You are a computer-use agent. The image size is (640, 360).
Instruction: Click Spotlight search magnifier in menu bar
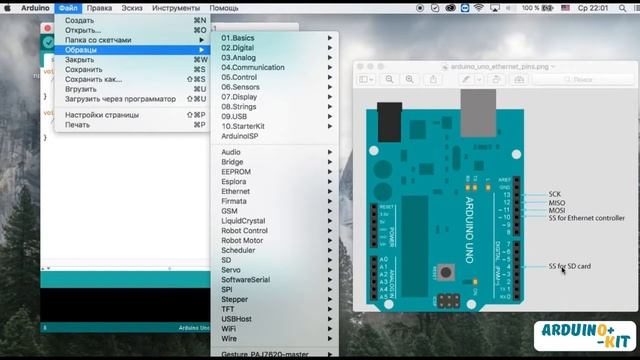click(x=622, y=8)
